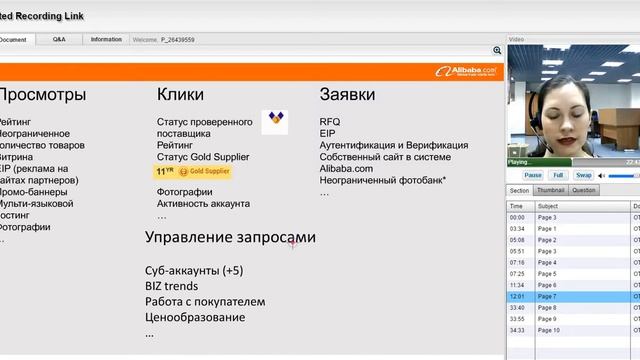Click 'Аутентификация и Верификация' text

tap(394, 145)
